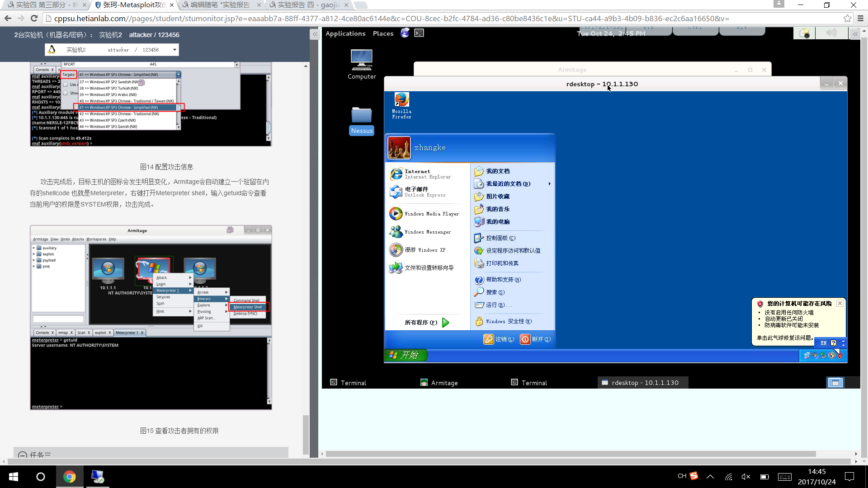Click workspace switcher in bottom panel

tap(835, 383)
